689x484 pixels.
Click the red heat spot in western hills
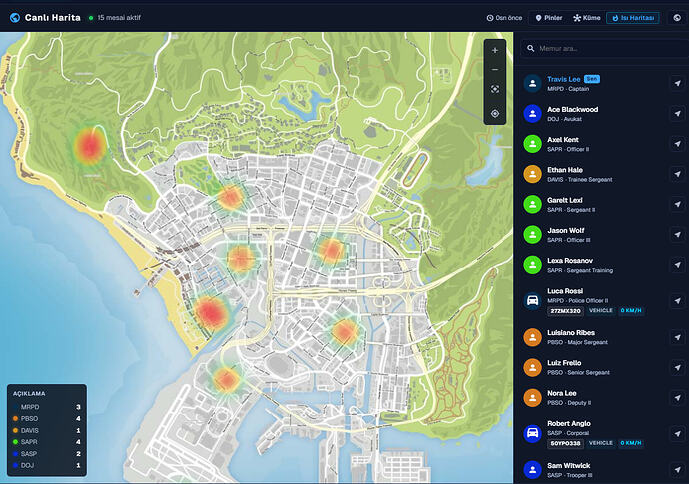pyautogui.click(x=90, y=146)
